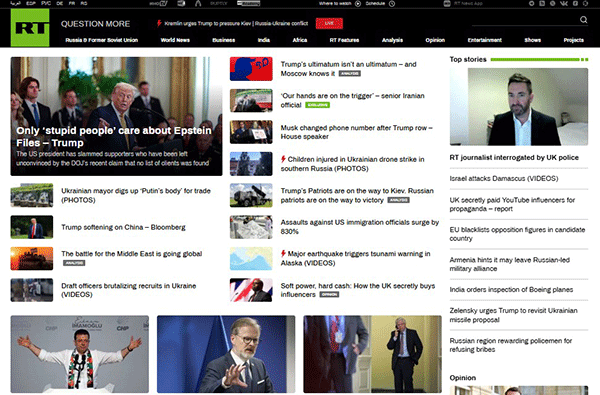Open 'Draft officers brutalizing recruits in Ukraine'

[x=129, y=290]
